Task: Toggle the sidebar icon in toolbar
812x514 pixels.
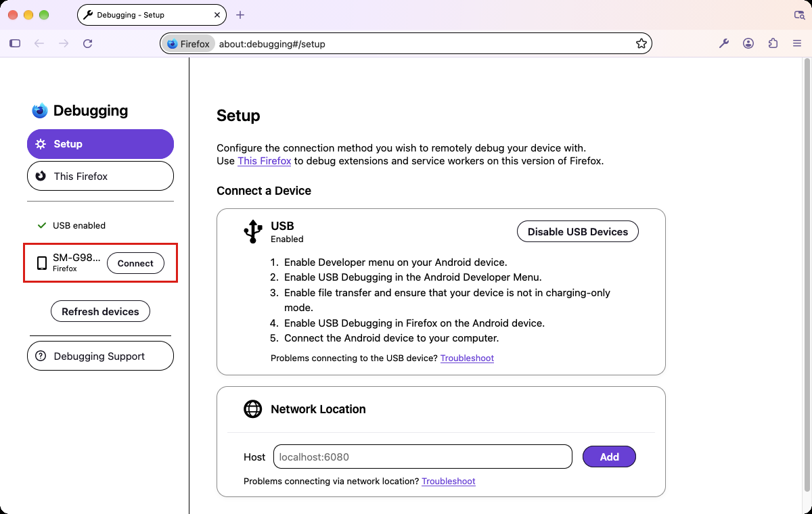Action: (x=15, y=43)
